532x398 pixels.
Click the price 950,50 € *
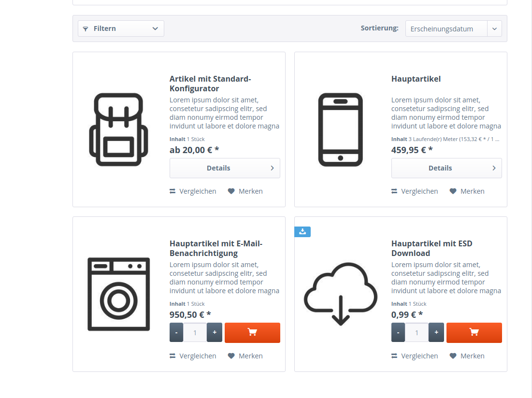coord(190,314)
